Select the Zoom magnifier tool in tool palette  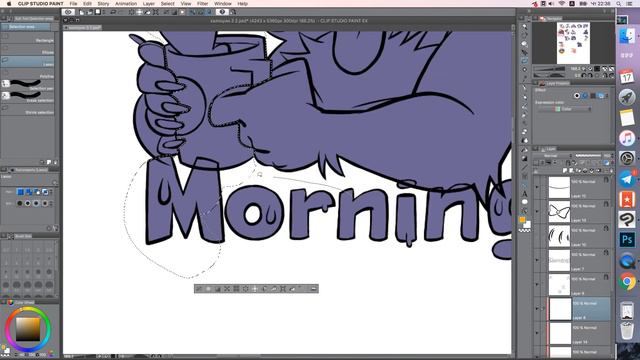(x=524, y=26)
